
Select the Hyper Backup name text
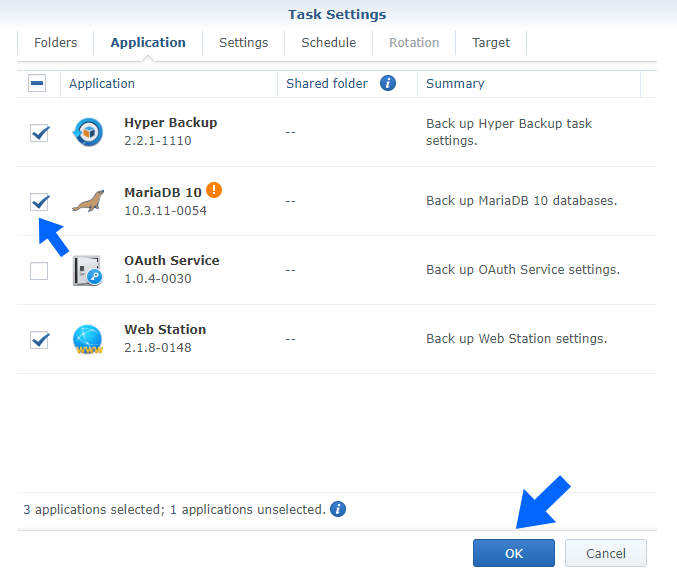171,123
